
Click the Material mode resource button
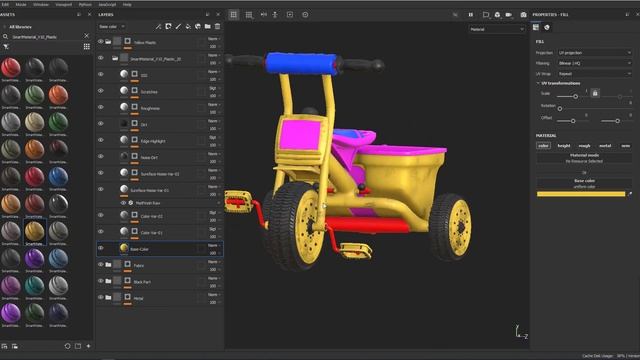pyautogui.click(x=584, y=158)
